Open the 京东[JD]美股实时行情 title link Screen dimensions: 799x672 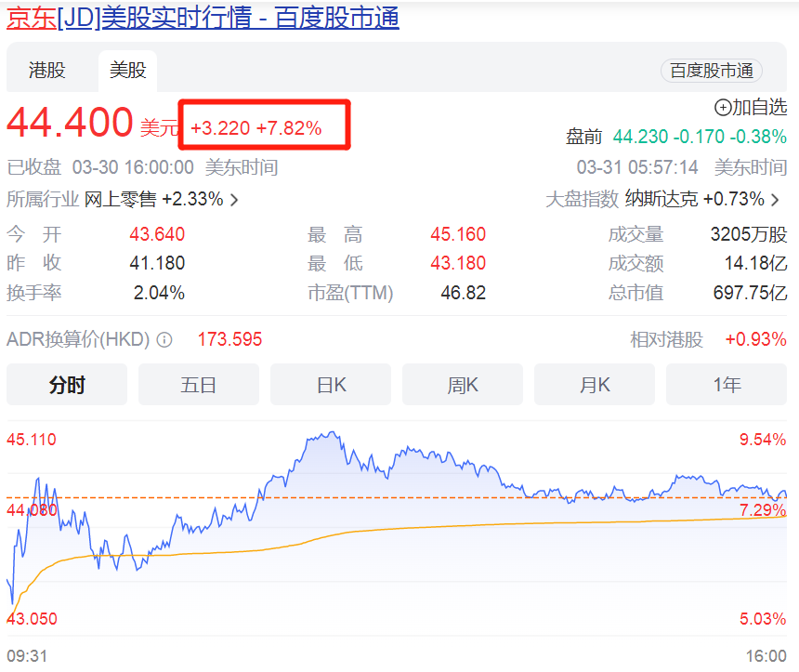click(x=203, y=18)
